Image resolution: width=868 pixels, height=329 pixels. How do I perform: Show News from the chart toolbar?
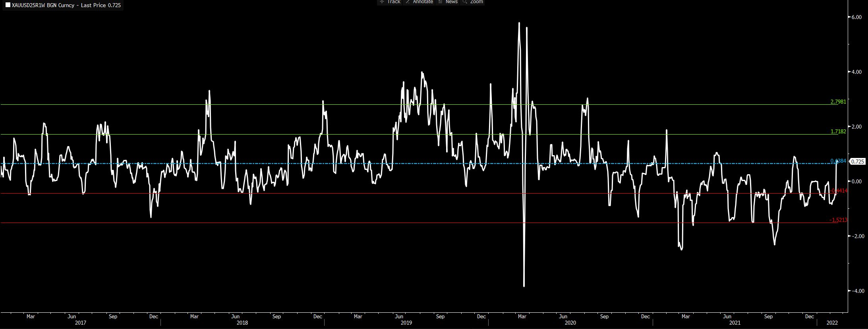point(451,2)
